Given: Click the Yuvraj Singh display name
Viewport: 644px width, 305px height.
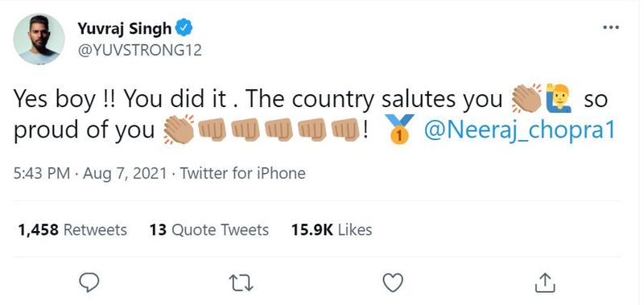Looking at the screenshot, I should click(125, 28).
